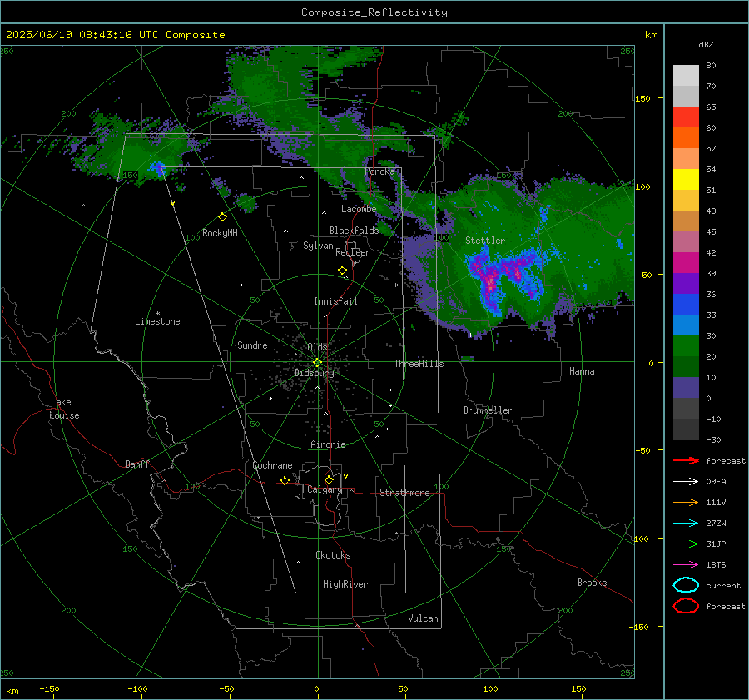749x700 pixels.
Task: Click the HighRiver city label
Action: (345, 584)
